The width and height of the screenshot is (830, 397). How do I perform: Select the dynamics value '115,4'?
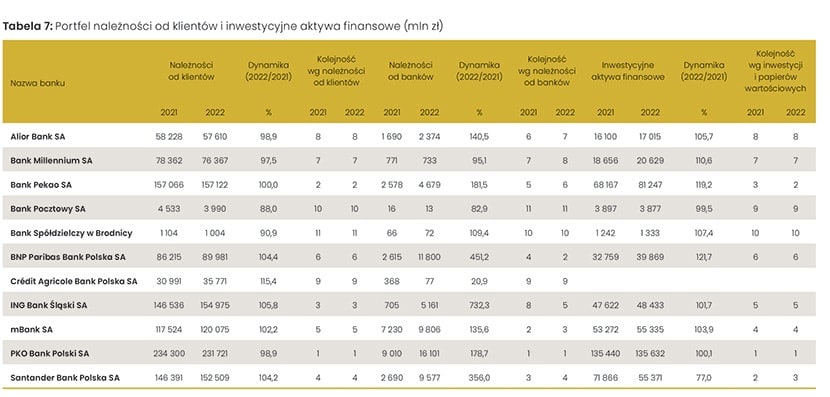coord(268,281)
